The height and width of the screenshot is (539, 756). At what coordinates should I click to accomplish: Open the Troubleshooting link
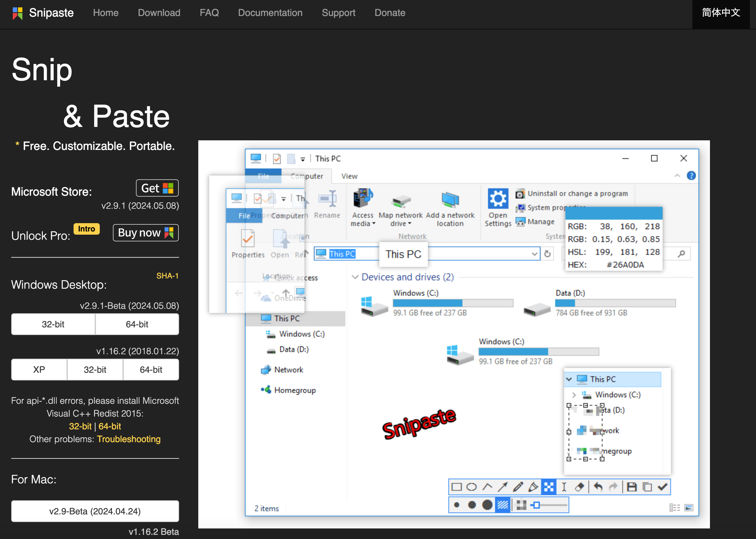(129, 439)
